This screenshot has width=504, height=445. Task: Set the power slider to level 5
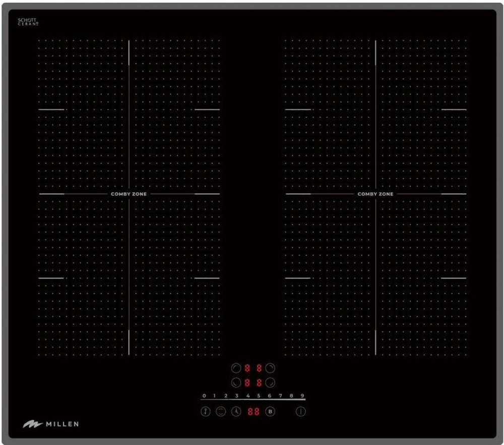coord(259,396)
